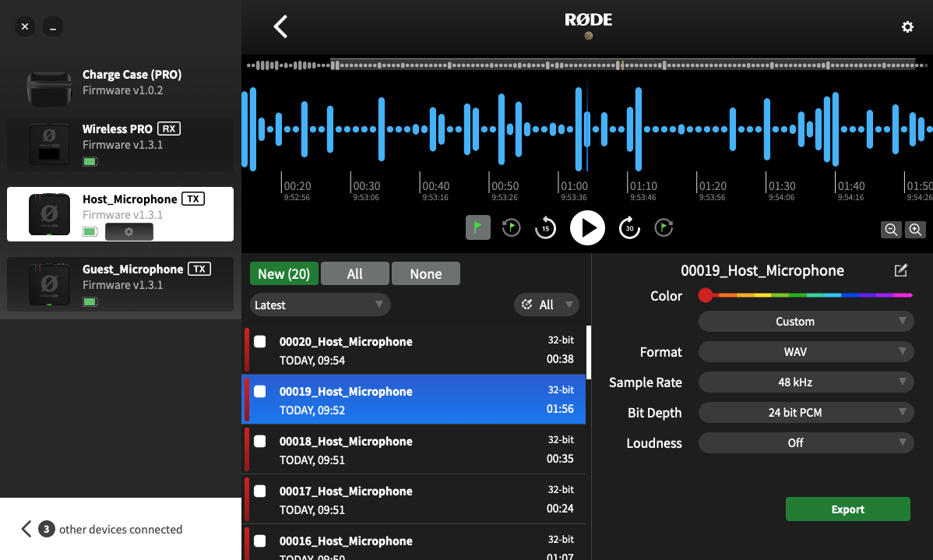Check the 00017_Host_Microphone checkbox
The width and height of the screenshot is (933, 560).
click(x=260, y=491)
